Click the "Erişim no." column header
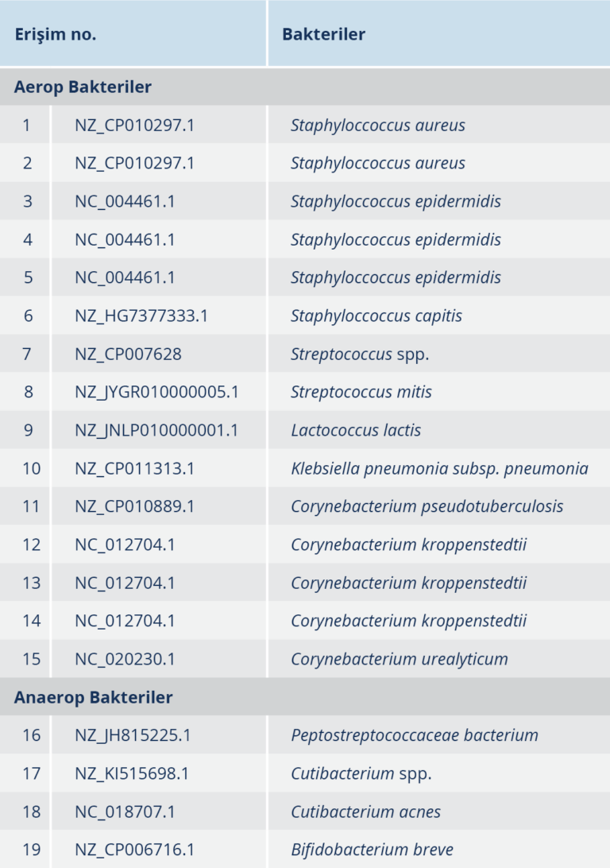This screenshot has height=868, width=610. click(56, 34)
